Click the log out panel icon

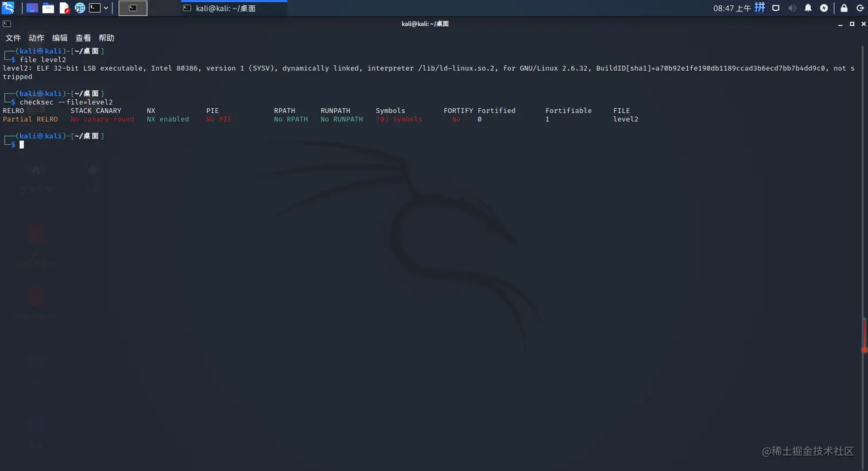tap(860, 8)
